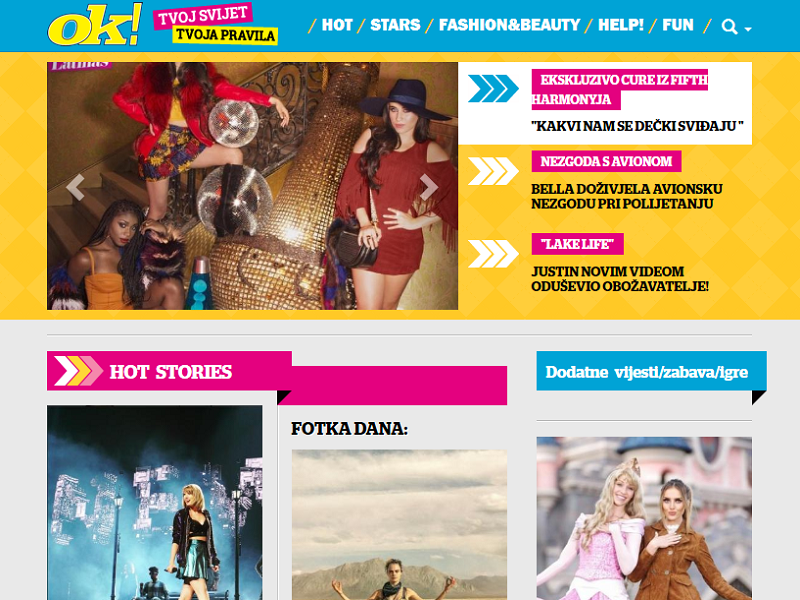Click the Hot Stories chevron icon
Viewport: 800px width, 600px height.
coord(78,371)
